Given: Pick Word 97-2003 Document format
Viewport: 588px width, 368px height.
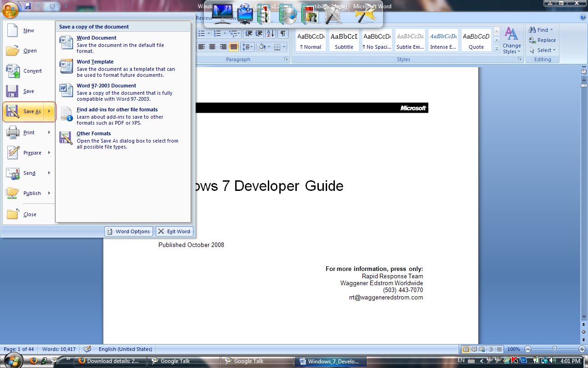Looking at the screenshot, I should 123,92.
